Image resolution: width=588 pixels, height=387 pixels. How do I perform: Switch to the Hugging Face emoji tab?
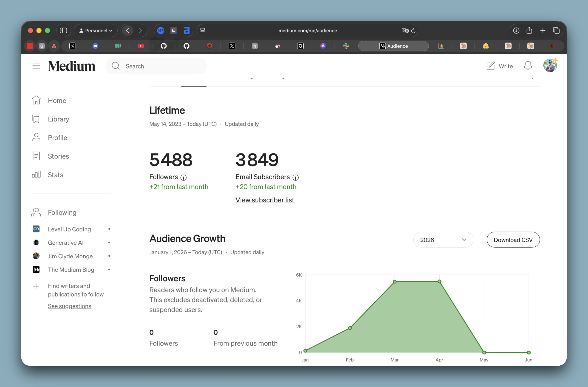[486, 46]
